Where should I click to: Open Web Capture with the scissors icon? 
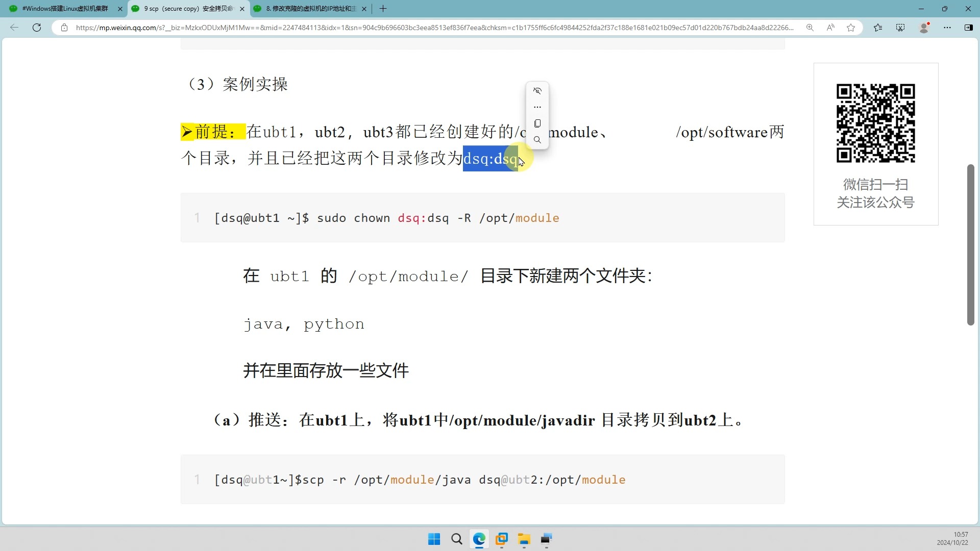coord(900,28)
